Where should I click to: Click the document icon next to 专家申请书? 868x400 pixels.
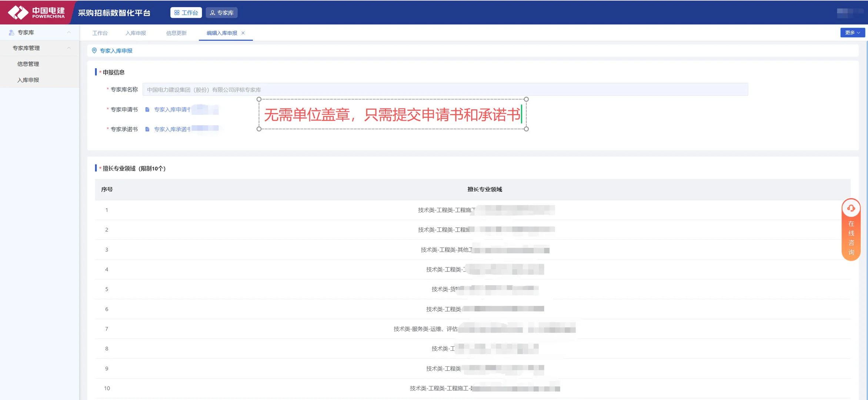tap(148, 110)
